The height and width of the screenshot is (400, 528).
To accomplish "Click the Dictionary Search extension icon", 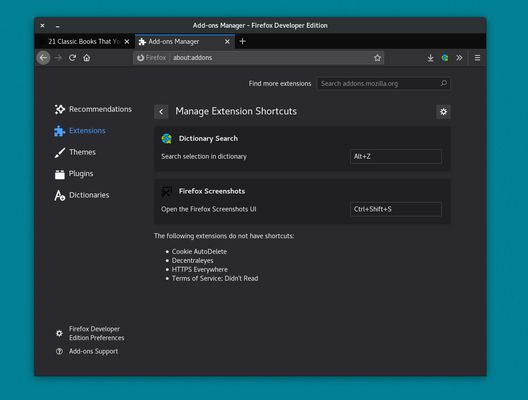I will (166, 139).
